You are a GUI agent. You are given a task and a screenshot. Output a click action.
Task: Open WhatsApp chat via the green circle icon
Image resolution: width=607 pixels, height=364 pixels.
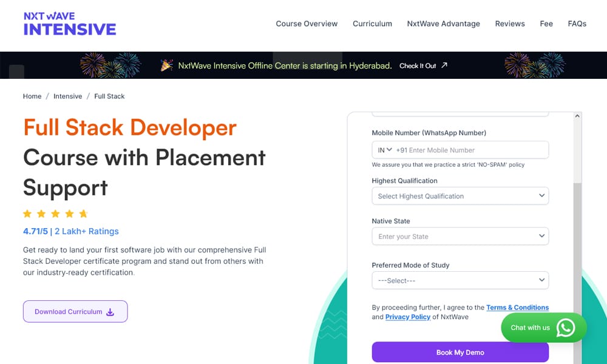click(567, 328)
